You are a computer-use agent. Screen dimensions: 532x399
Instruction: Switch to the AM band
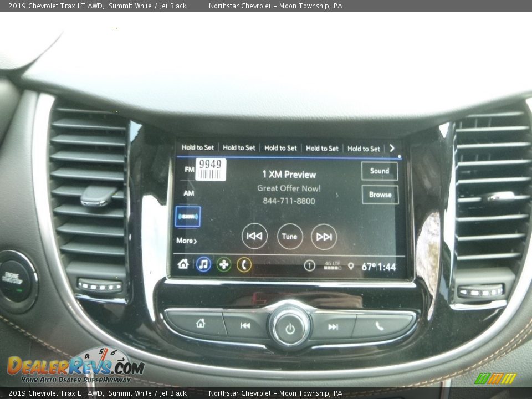188,193
